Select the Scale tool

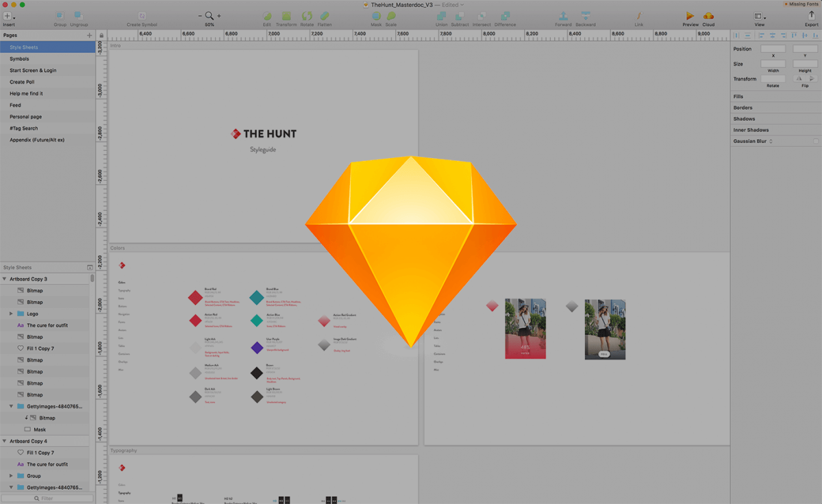[x=391, y=16]
